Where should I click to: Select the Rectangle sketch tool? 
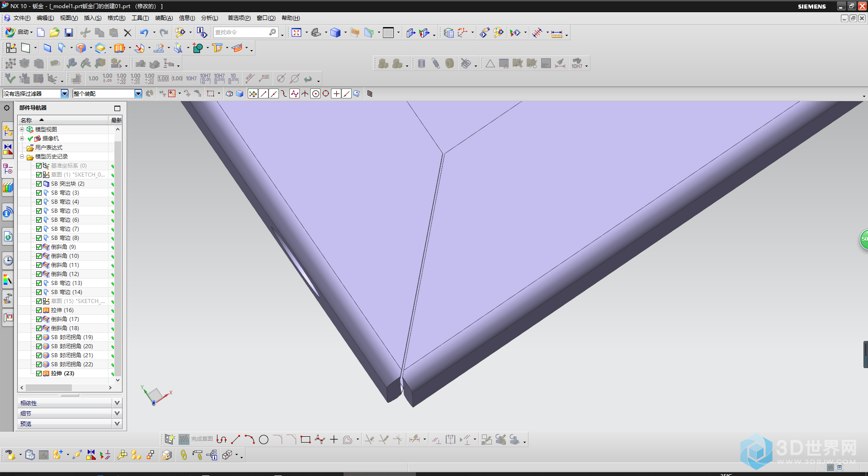306,439
